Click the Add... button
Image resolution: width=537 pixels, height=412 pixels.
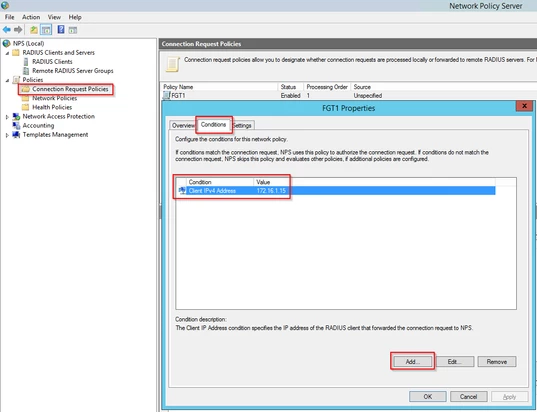(x=413, y=361)
